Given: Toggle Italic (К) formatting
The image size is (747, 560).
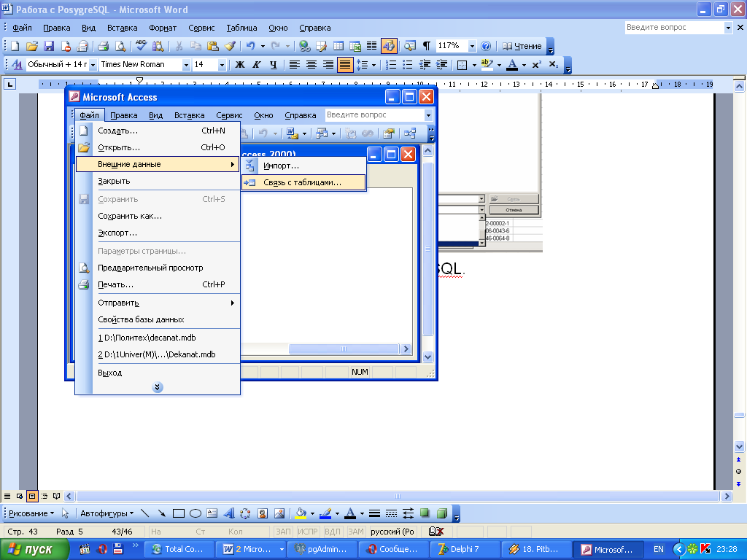Looking at the screenshot, I should click(256, 65).
